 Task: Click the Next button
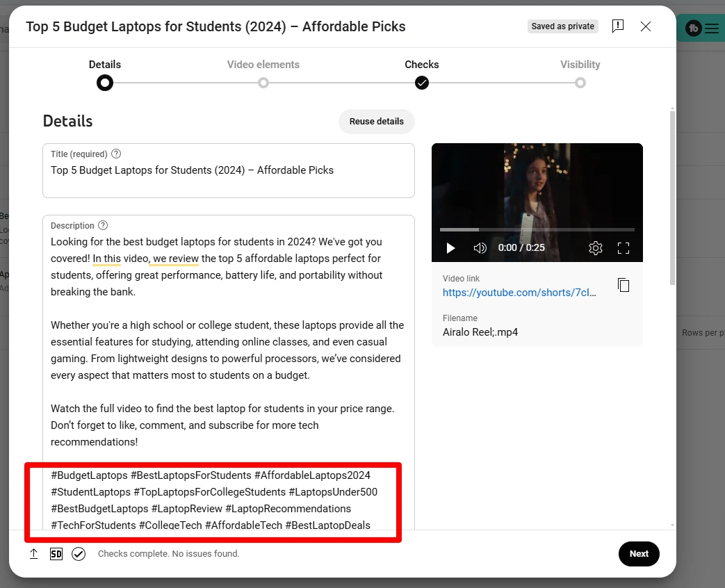click(x=639, y=554)
